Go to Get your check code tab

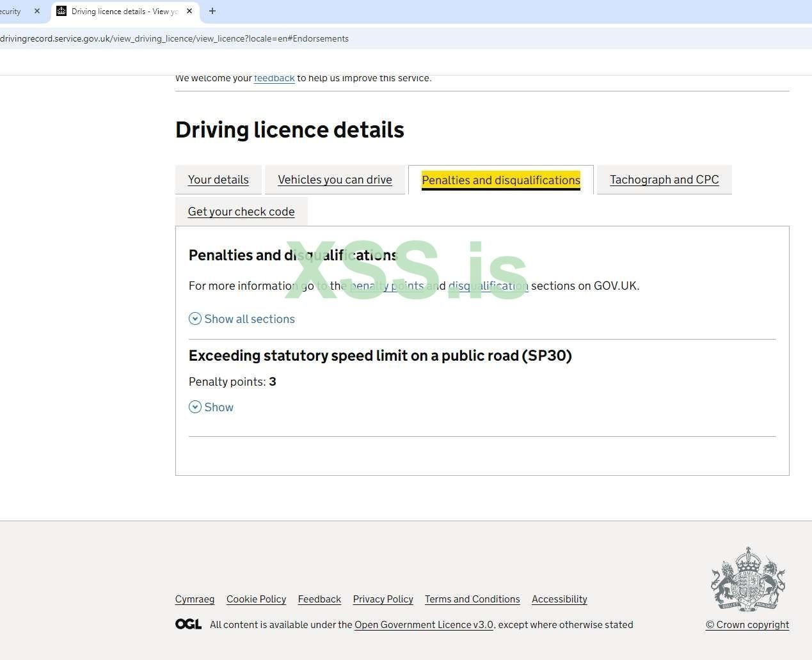click(x=241, y=212)
